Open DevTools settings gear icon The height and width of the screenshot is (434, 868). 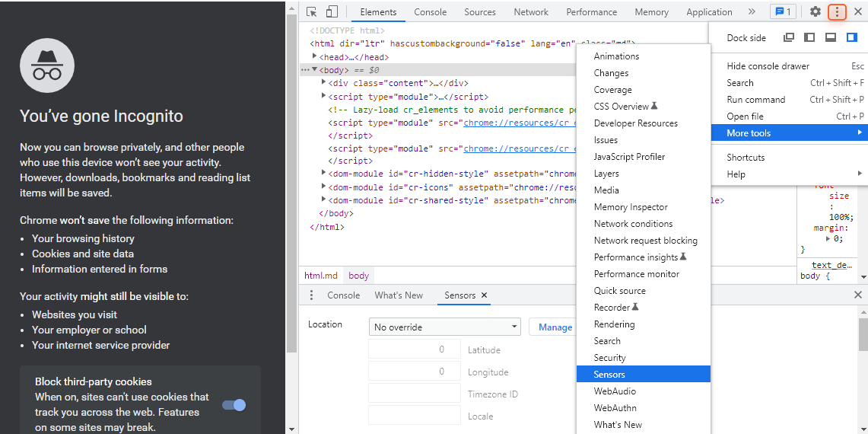pos(816,11)
